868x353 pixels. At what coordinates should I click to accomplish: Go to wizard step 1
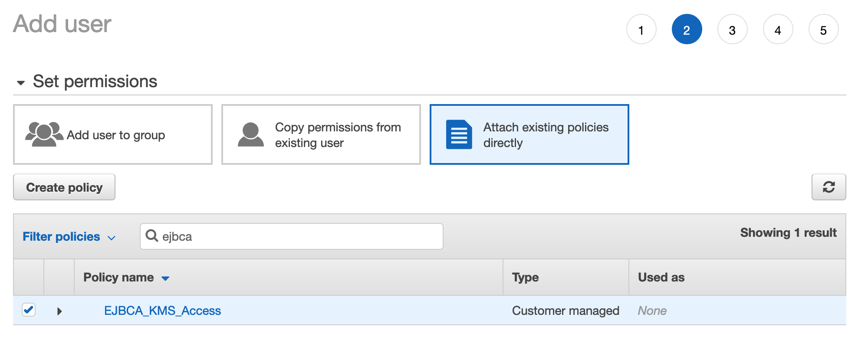coord(641,29)
